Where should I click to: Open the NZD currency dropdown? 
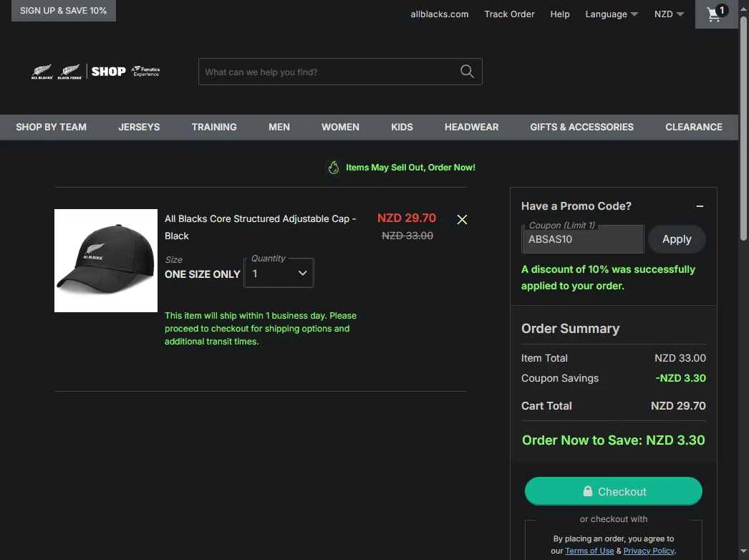point(669,14)
